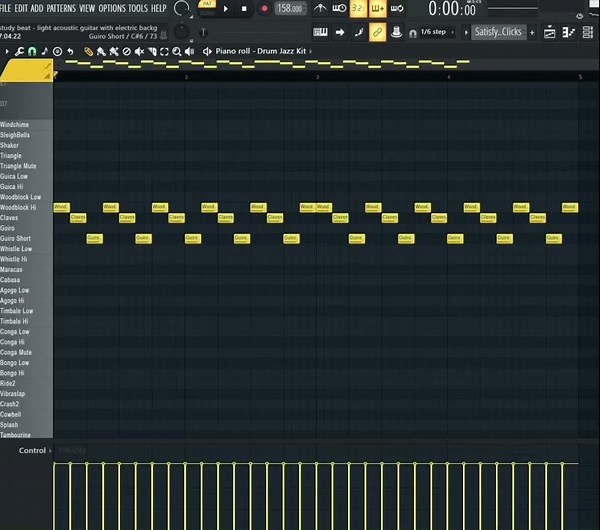This screenshot has height=530, width=600.
Task: Select the dashed-square Select tool
Action: [164, 51]
